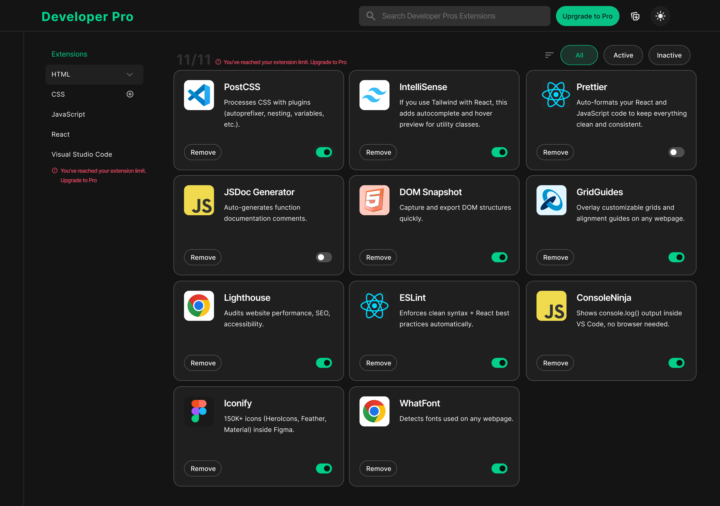Remove the DOM Snapshot extension
720x506 pixels.
(x=378, y=257)
